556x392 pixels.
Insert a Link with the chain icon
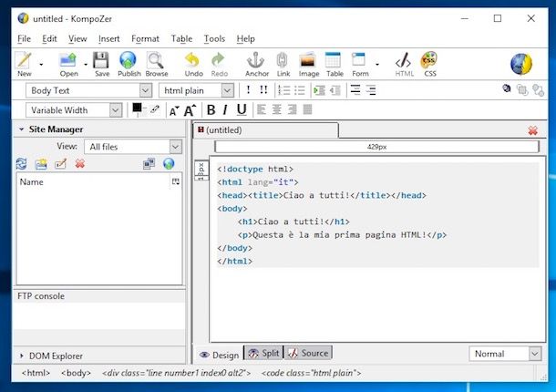(283, 64)
